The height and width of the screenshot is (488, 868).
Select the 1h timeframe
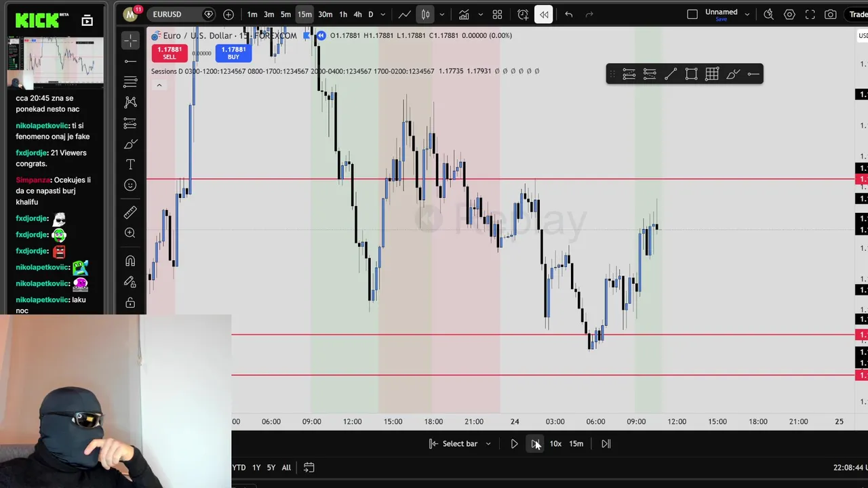(343, 14)
